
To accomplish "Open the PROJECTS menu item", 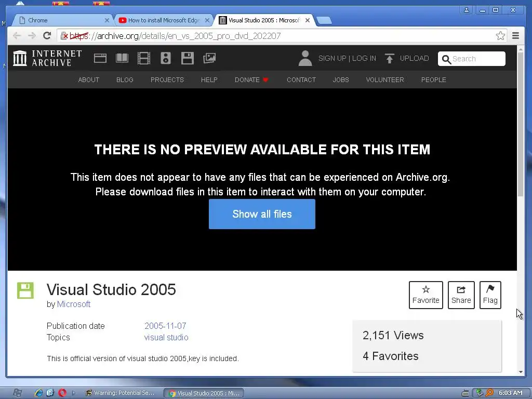I will tap(167, 79).
